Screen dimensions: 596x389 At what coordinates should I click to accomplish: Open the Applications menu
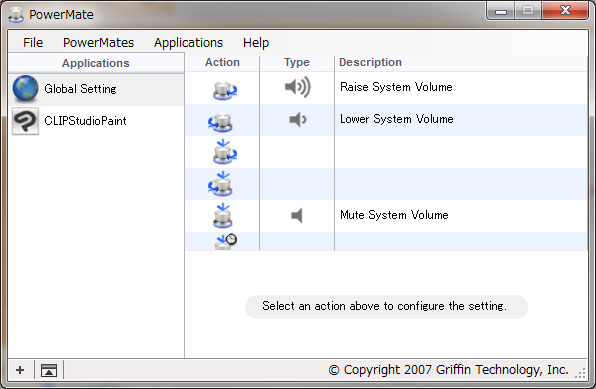188,43
